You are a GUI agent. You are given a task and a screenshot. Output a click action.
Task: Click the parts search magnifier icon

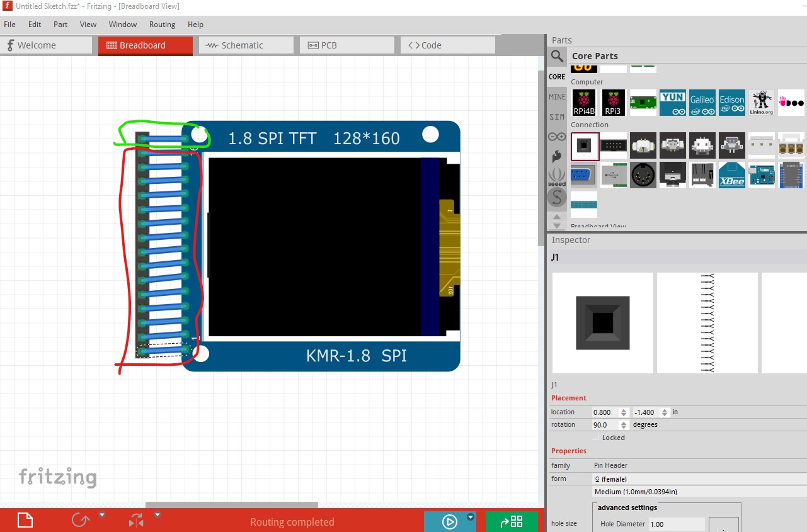tap(557, 57)
